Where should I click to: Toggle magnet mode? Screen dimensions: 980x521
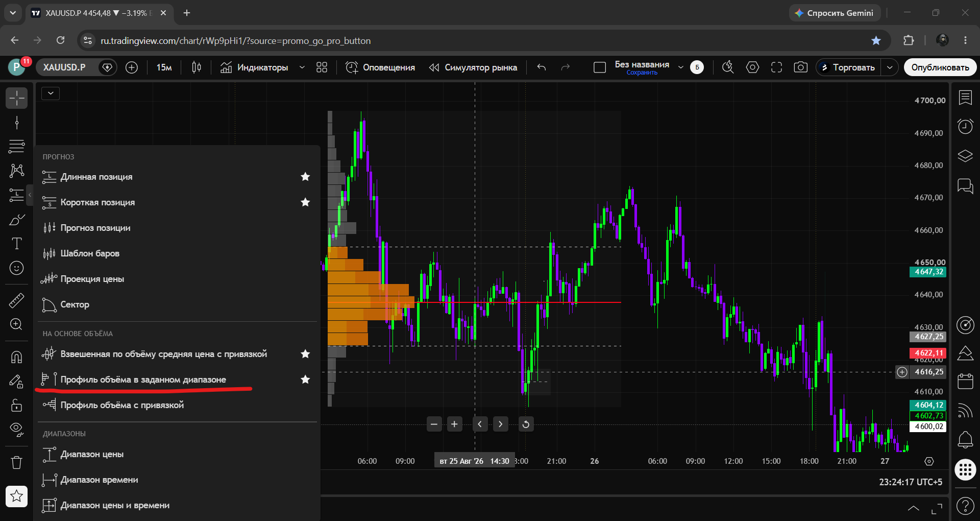(16, 357)
